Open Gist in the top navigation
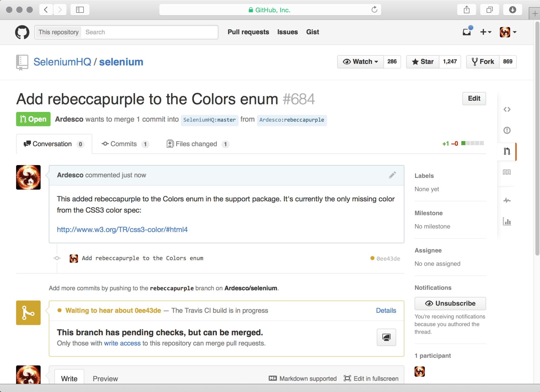 [x=313, y=32]
